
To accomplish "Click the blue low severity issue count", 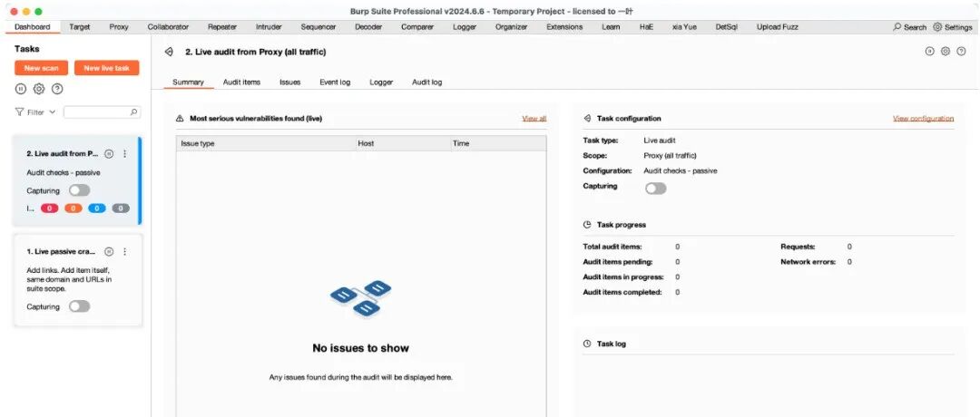I will point(97,208).
